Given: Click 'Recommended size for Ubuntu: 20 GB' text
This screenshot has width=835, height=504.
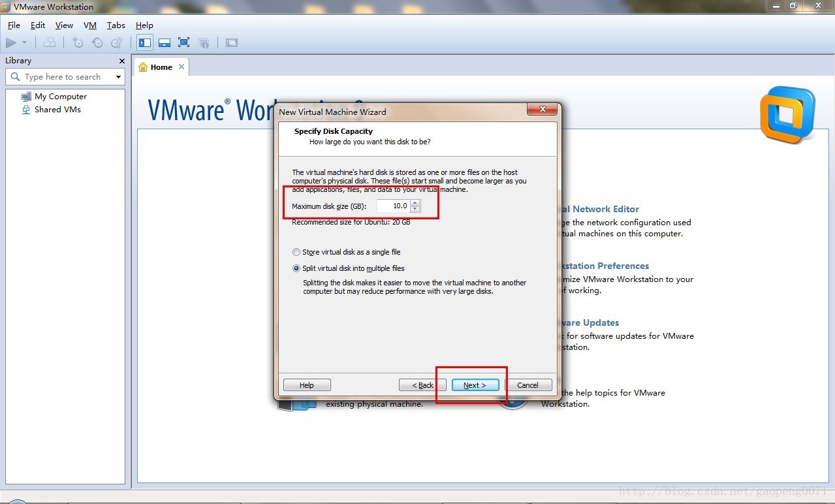Looking at the screenshot, I should [x=351, y=222].
